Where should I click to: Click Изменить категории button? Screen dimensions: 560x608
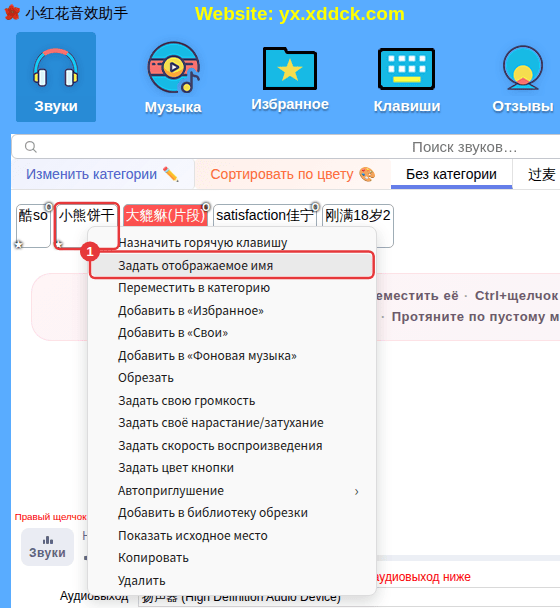click(x=103, y=174)
